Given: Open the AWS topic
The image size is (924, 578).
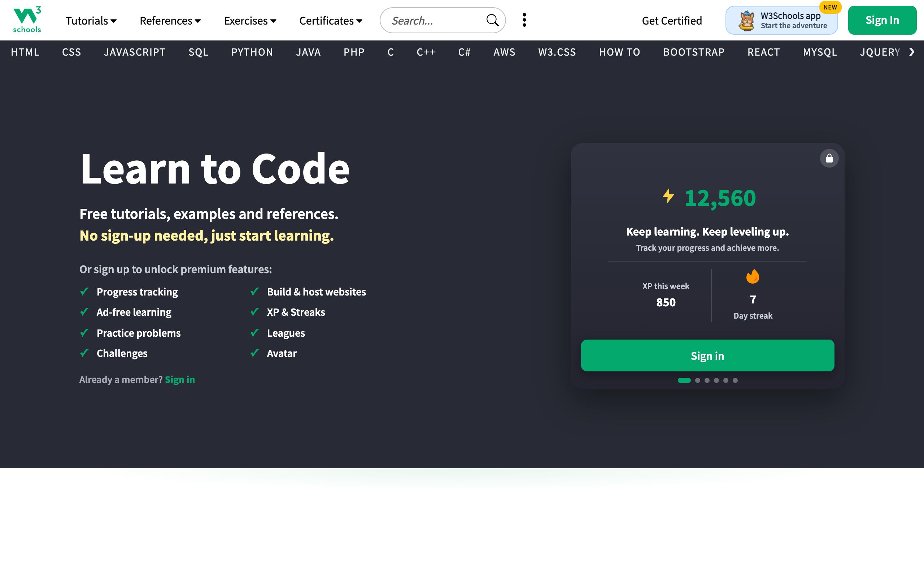Looking at the screenshot, I should [x=504, y=52].
